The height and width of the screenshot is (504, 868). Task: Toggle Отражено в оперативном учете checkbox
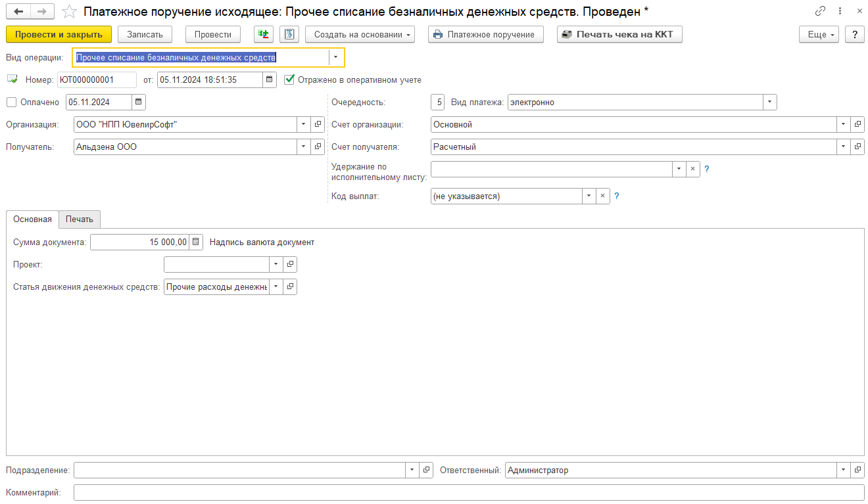(289, 80)
